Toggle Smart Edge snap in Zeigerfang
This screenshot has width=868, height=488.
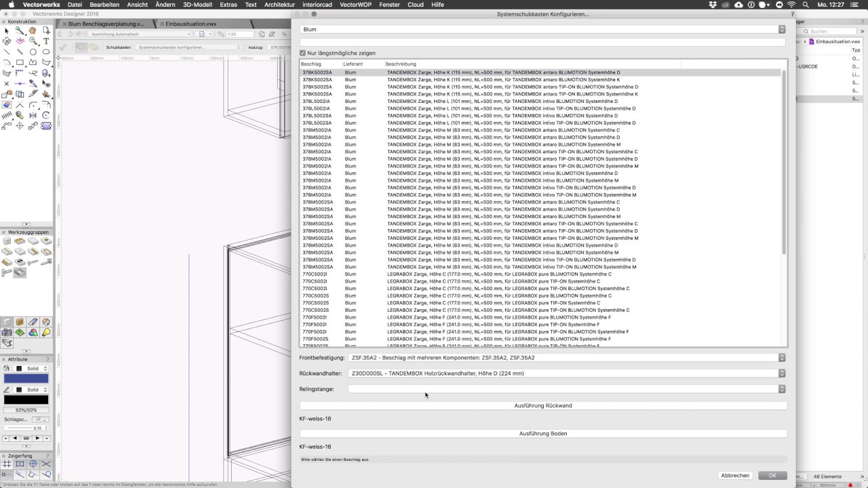[x=33, y=475]
